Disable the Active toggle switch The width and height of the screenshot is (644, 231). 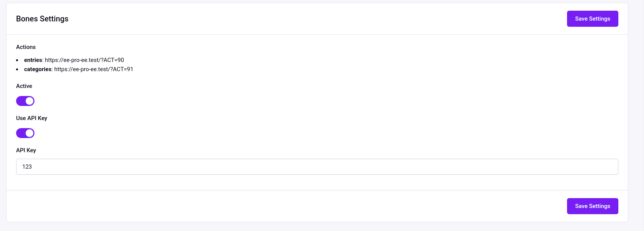25,101
